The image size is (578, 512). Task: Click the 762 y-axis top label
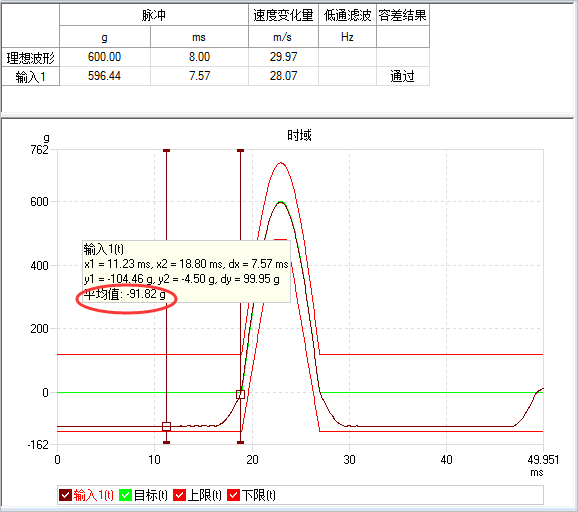point(39,149)
